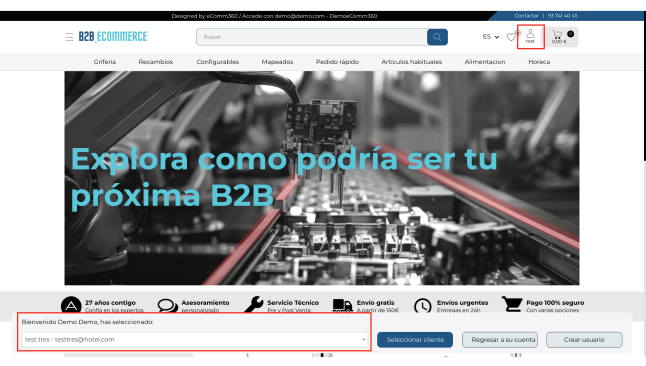
Task: Click the Envíos urgentes clock icon
Action: (423, 306)
